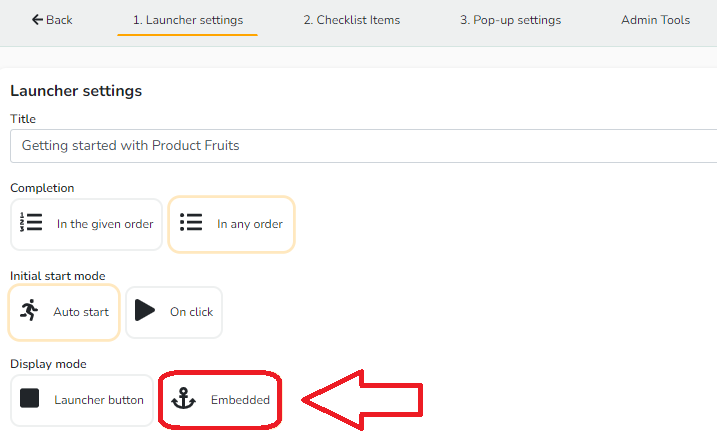This screenshot has width=717, height=445.
Task: Switch to '2. Checklist Items' tab
Action: coord(352,20)
